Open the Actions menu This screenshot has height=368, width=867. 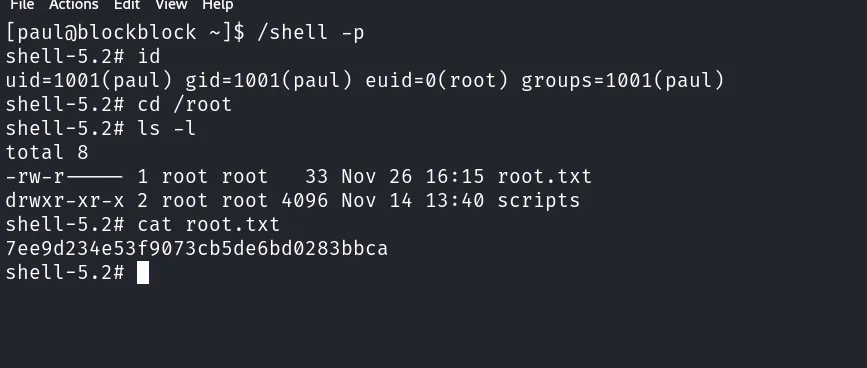pyautogui.click(x=74, y=5)
